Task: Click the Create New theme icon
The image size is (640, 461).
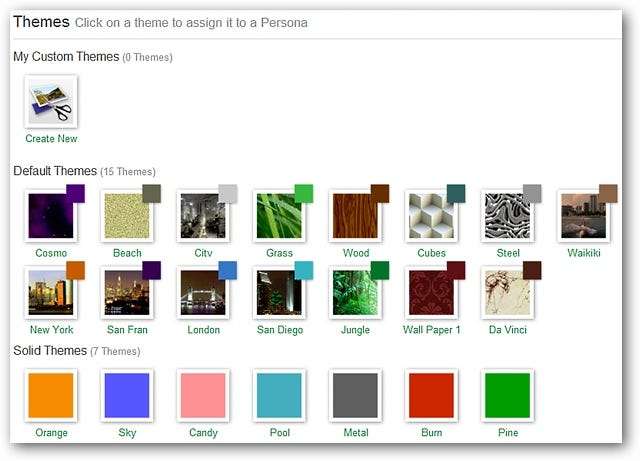Action: (51, 102)
